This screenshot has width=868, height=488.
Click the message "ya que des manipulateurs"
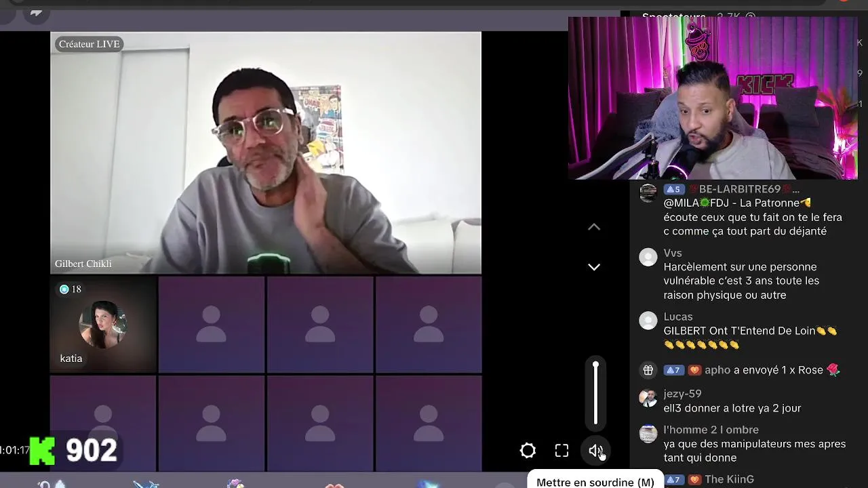(x=755, y=451)
